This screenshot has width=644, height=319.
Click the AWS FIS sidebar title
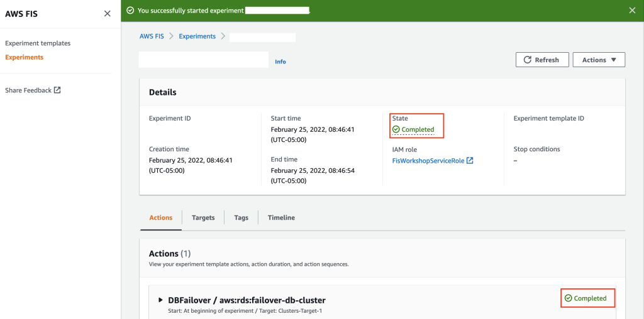pos(21,14)
